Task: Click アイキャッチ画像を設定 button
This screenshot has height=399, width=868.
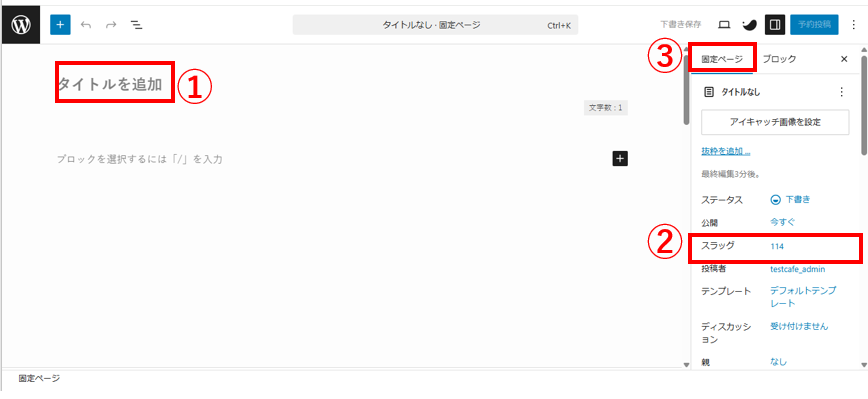Action: 775,122
